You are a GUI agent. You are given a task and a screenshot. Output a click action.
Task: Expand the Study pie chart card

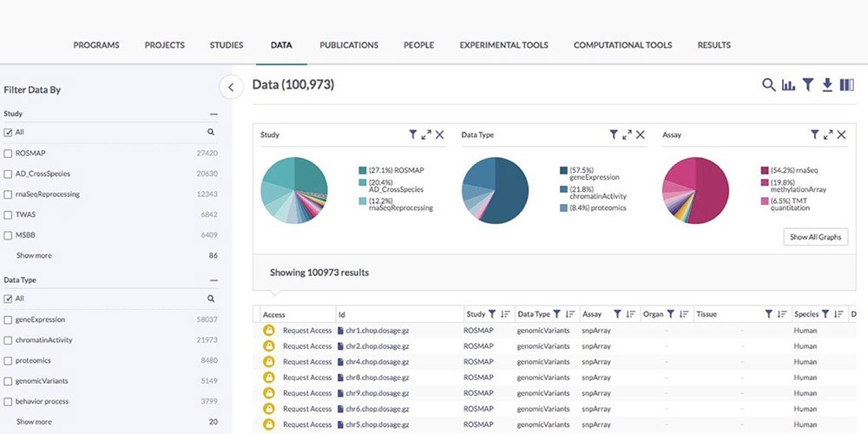coord(426,135)
